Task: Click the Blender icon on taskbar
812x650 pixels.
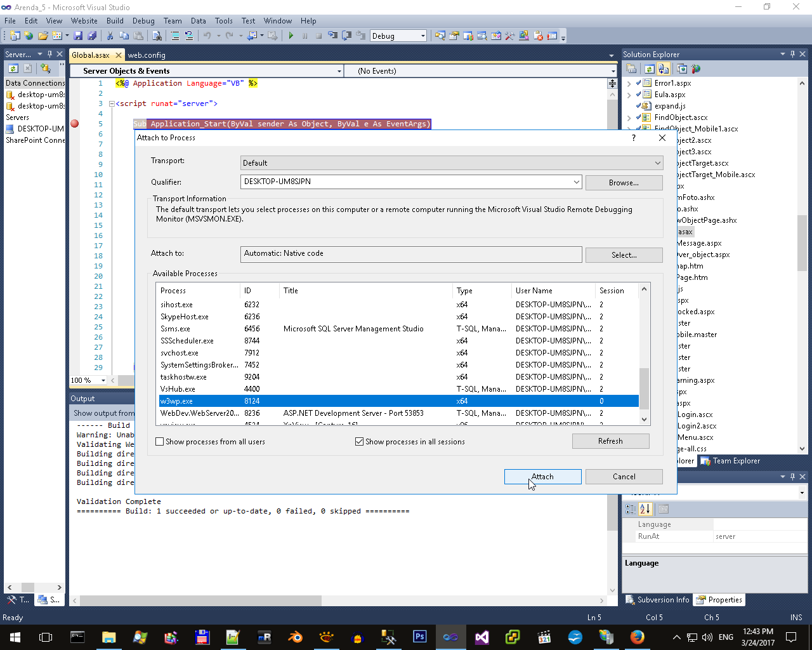Action: tap(295, 637)
